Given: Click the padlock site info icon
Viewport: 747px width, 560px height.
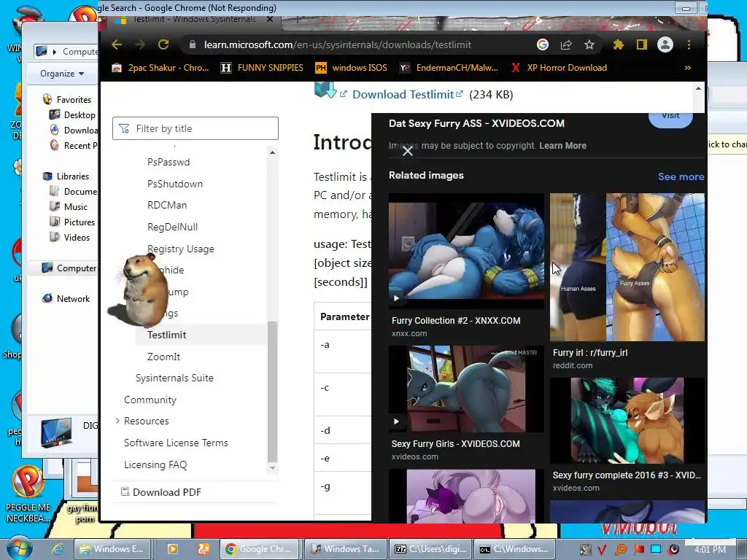Looking at the screenshot, I should tap(193, 44).
